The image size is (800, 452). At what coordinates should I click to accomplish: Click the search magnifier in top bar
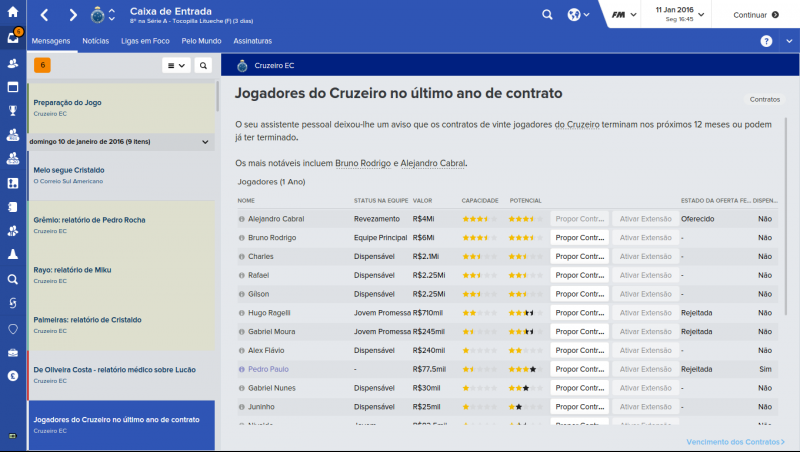tap(547, 15)
